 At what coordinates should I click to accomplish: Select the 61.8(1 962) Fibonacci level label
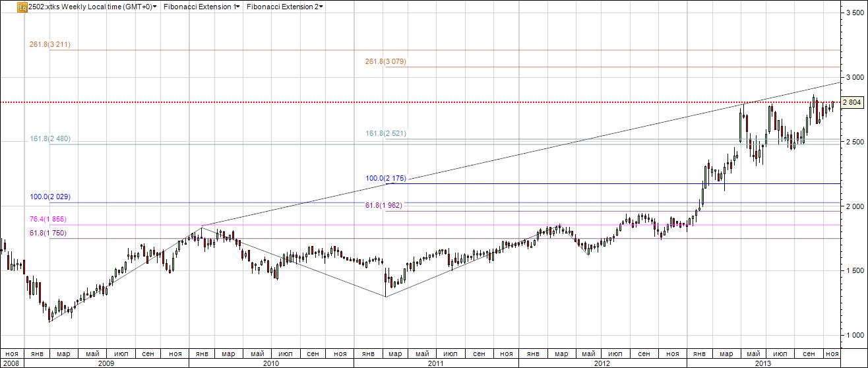tap(383, 206)
